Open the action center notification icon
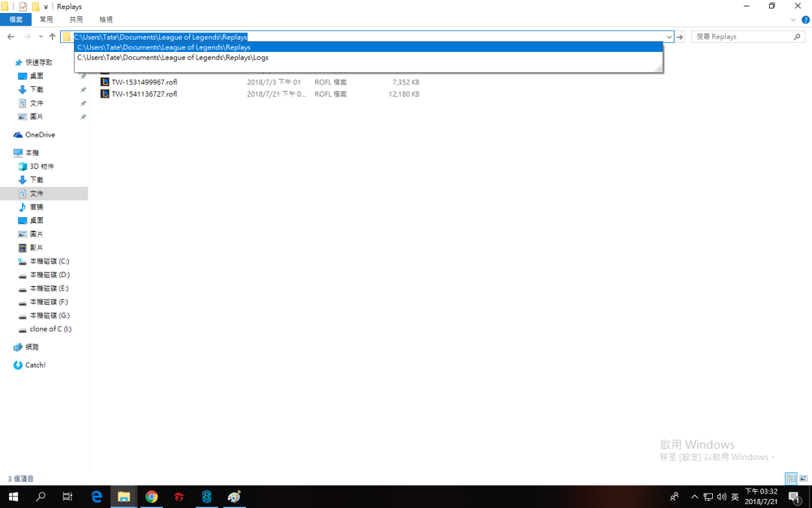This screenshot has width=812, height=508. (x=795, y=497)
